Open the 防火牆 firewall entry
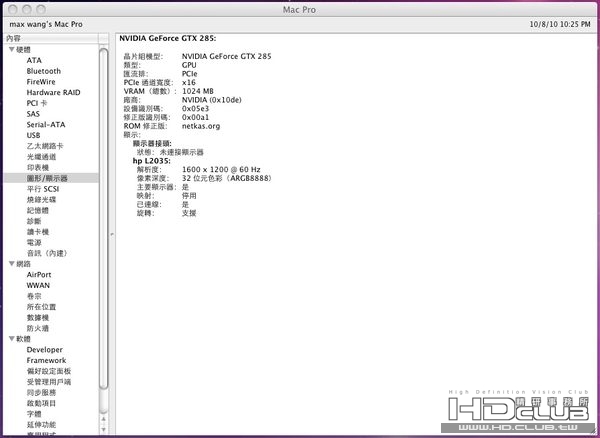 click(x=38, y=328)
